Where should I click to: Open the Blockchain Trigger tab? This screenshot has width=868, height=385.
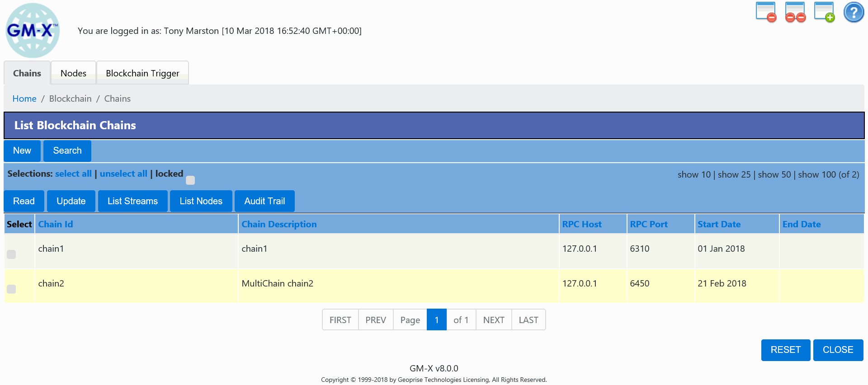coord(142,73)
